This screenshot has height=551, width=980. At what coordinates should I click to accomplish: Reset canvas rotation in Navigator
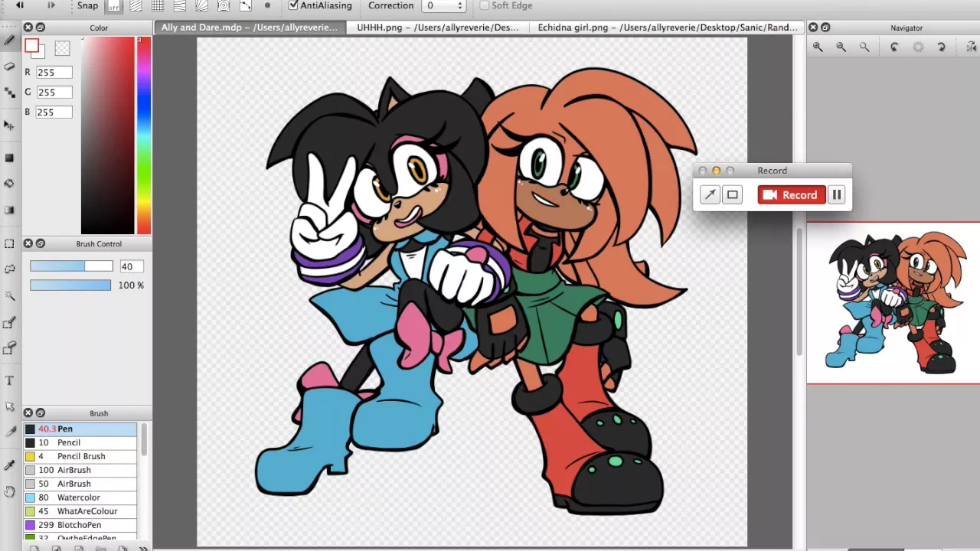pyautogui.click(x=918, y=47)
